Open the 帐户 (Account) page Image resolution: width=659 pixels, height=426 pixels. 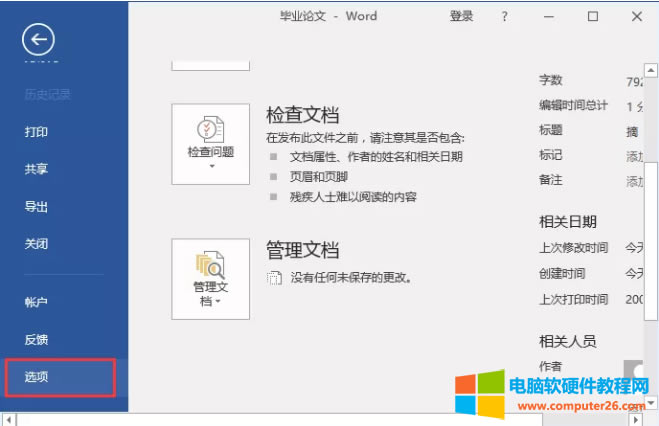(37, 302)
